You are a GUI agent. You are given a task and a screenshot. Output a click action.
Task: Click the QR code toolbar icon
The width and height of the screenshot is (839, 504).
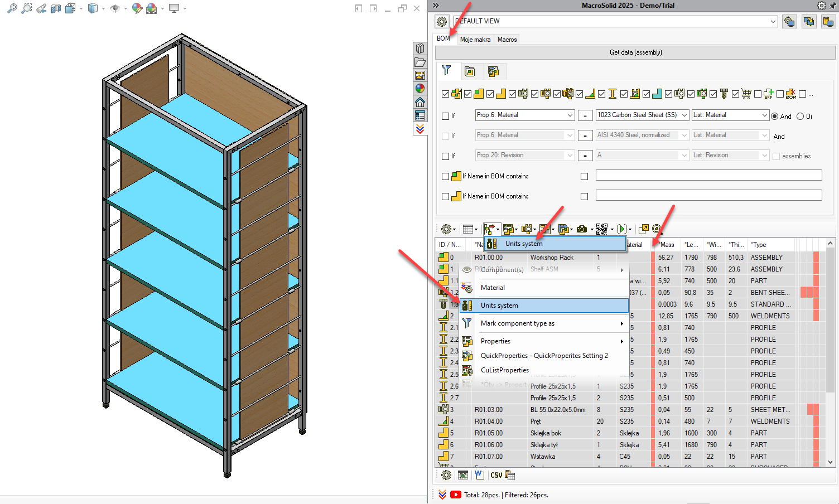click(x=601, y=229)
